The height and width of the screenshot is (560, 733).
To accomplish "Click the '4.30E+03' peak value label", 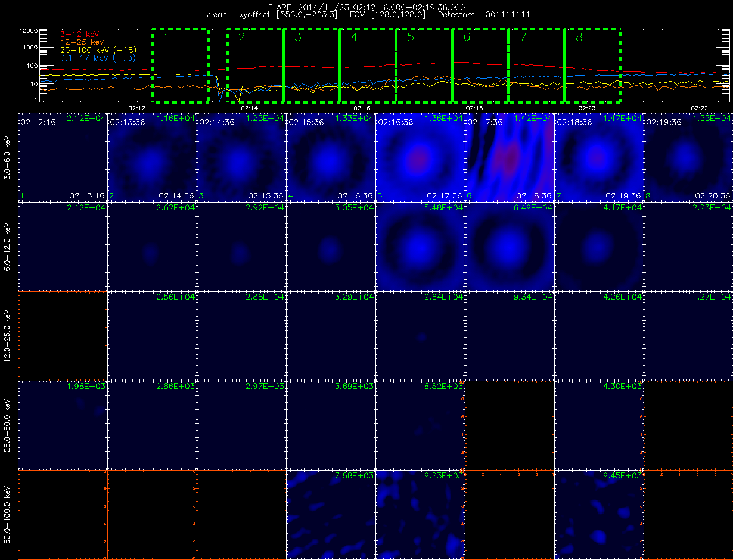I will [x=623, y=387].
